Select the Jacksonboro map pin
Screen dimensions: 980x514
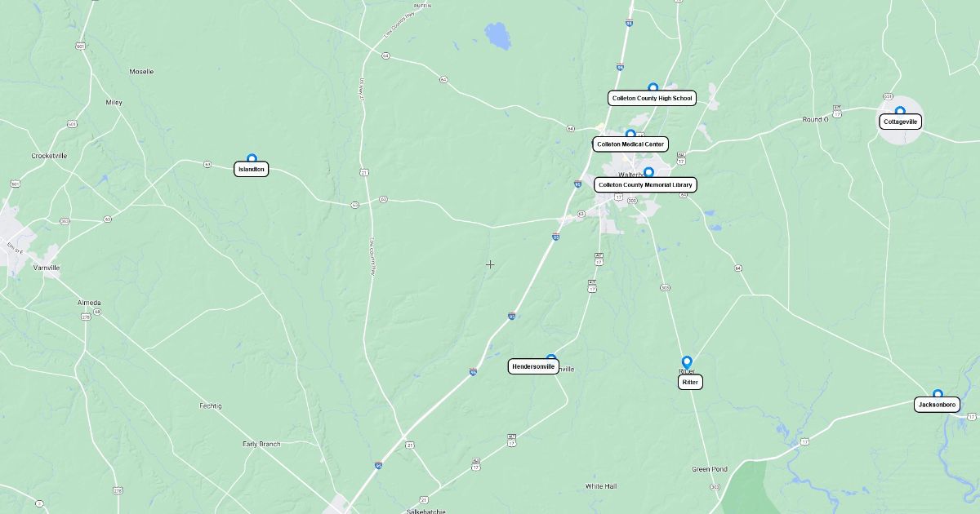938,394
